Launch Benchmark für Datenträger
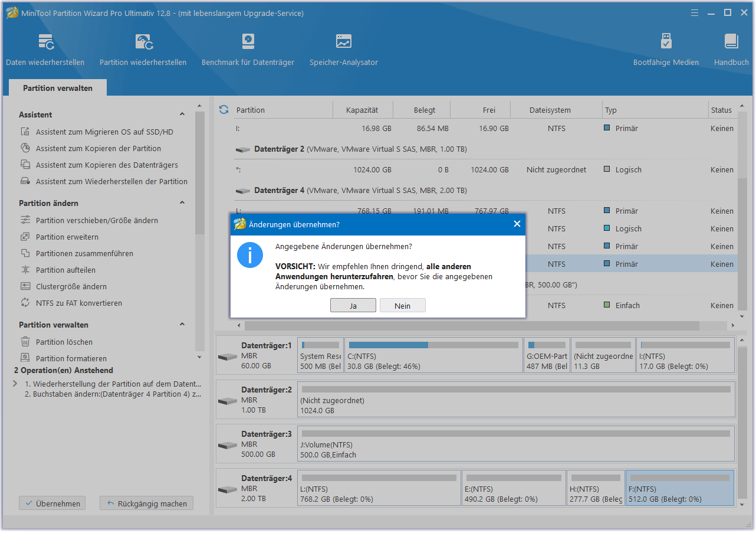756x533 pixels. [248, 50]
